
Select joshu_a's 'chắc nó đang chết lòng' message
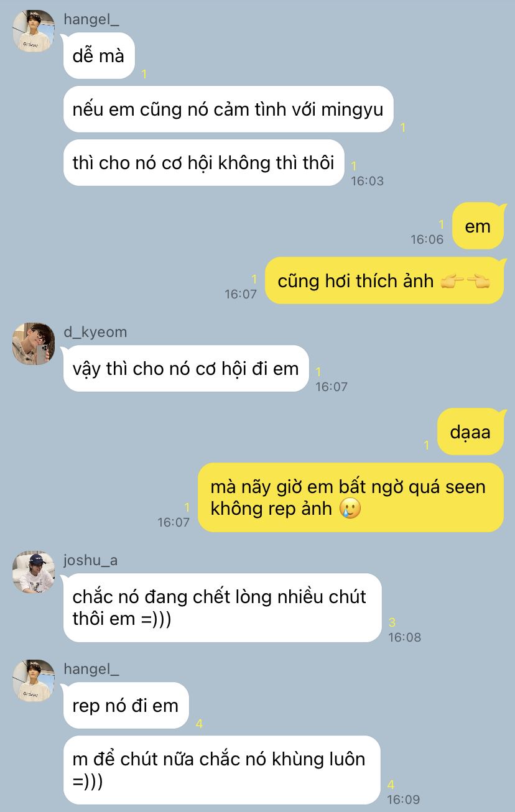click(x=222, y=607)
